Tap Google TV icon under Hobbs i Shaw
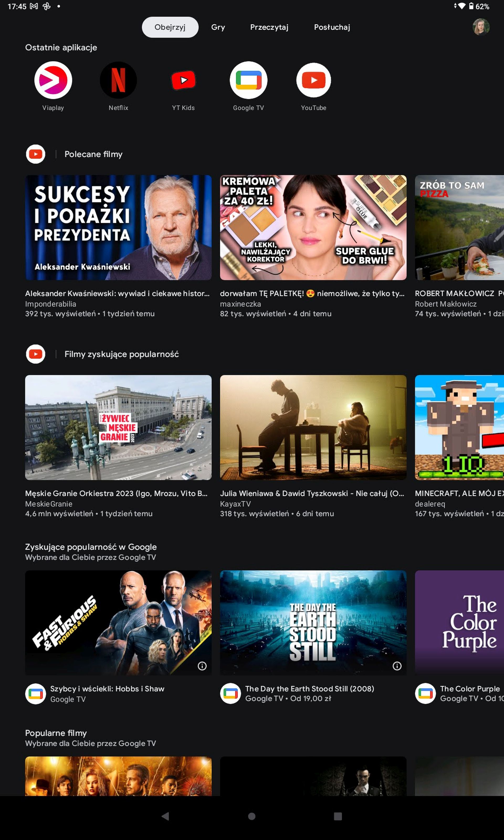 [36, 694]
